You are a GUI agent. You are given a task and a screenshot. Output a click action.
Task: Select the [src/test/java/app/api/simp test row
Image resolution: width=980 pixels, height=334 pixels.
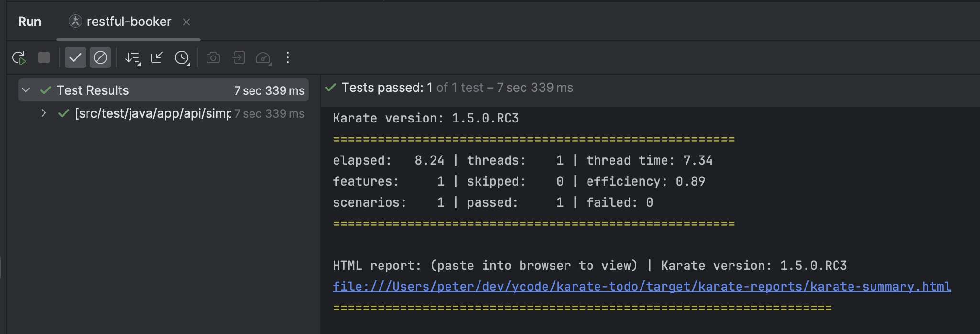163,113
